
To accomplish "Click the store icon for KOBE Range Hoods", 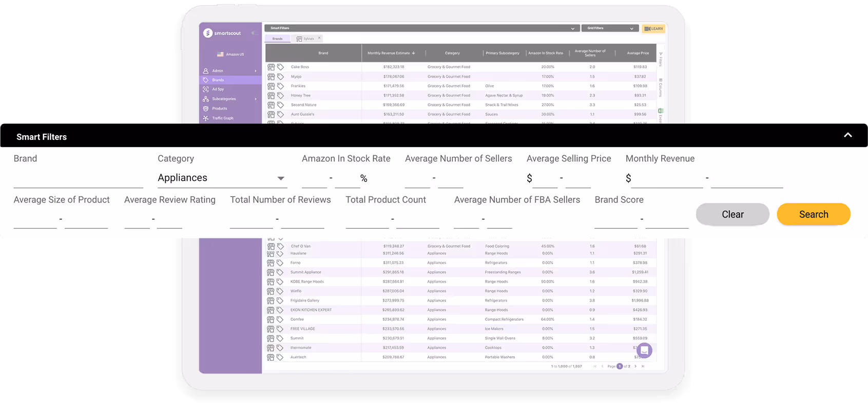I will [x=271, y=282].
